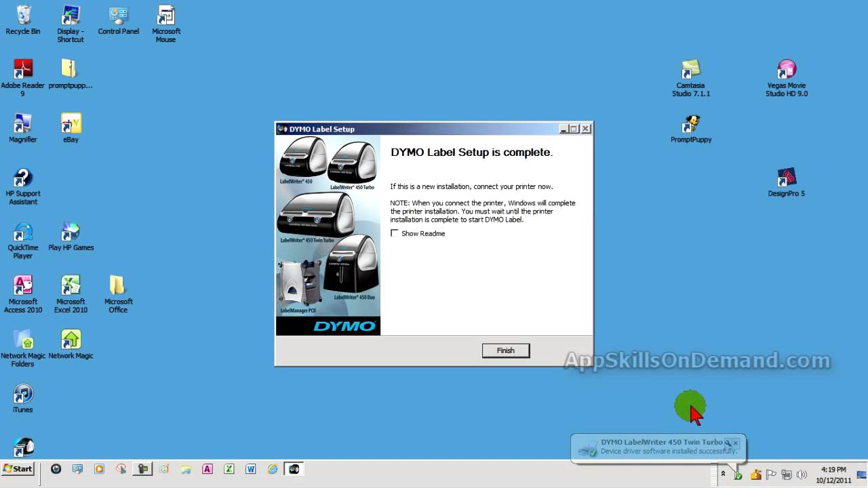Open the HP icon in taskbar
The width and height of the screenshot is (868, 488).
[56, 468]
